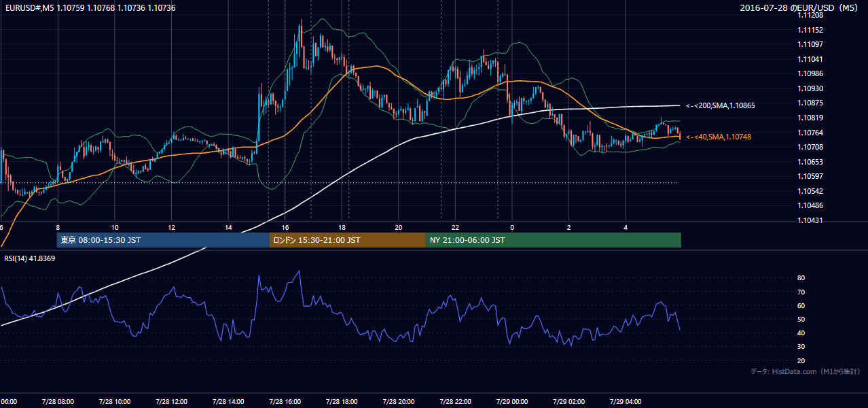
Task: Select the ロンドン 15:30-21:00 JST session bar
Action: pyautogui.click(x=348, y=240)
